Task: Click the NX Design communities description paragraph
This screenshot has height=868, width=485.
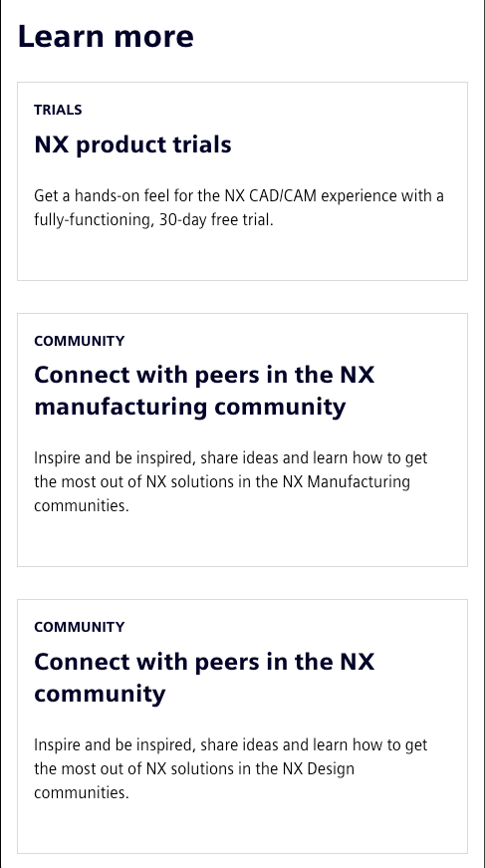Action: click(231, 768)
